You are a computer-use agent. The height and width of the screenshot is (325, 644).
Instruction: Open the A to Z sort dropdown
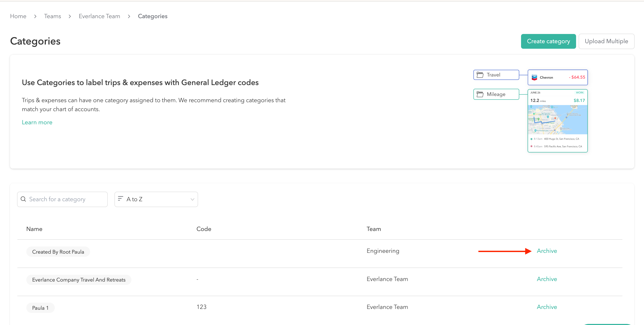156,199
